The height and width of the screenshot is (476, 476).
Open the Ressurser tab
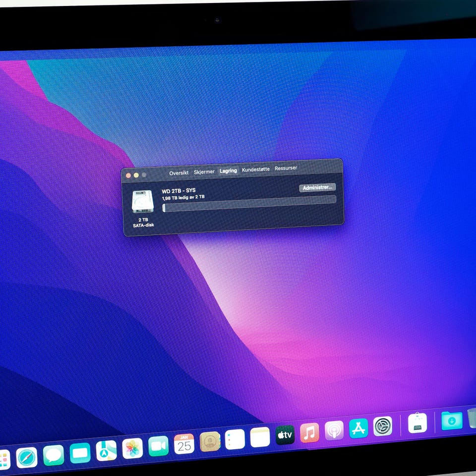coord(286,168)
